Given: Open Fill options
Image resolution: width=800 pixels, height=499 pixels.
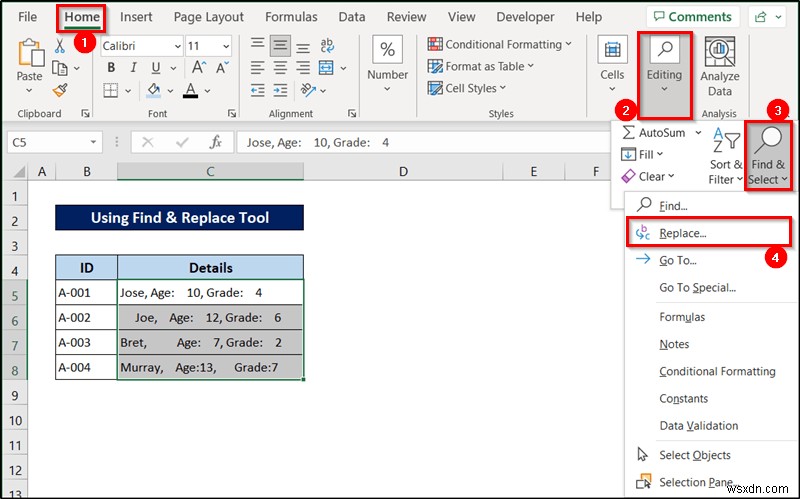Looking at the screenshot, I should click(642, 154).
